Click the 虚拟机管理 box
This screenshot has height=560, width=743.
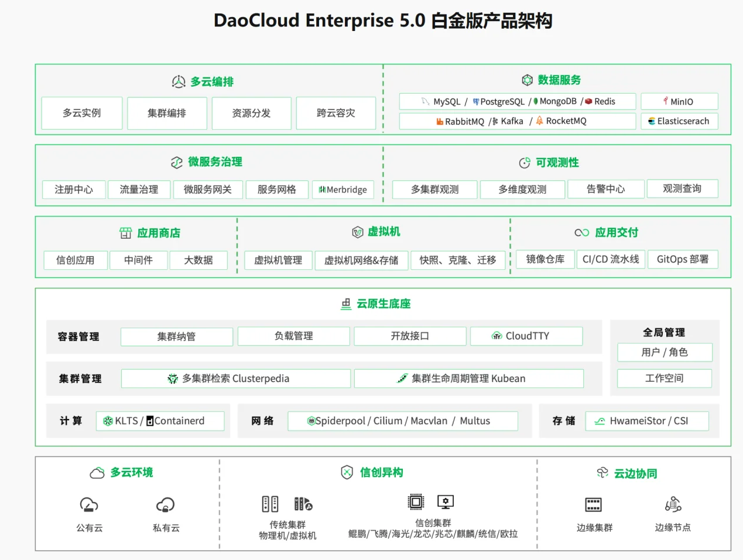[278, 260]
